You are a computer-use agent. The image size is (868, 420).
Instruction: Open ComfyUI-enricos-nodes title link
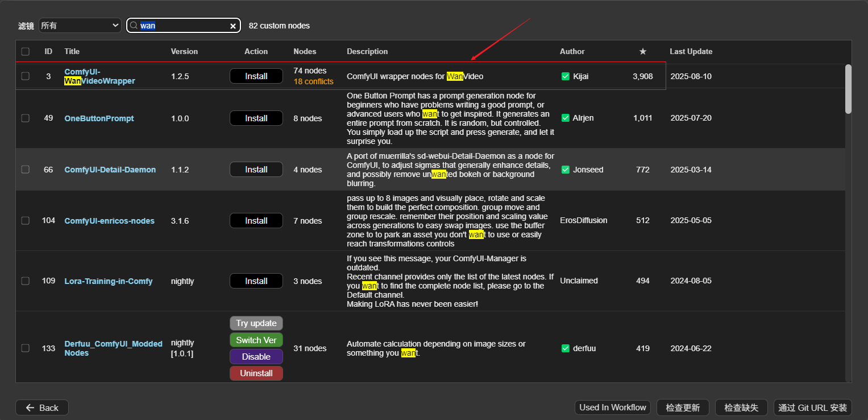tap(109, 221)
